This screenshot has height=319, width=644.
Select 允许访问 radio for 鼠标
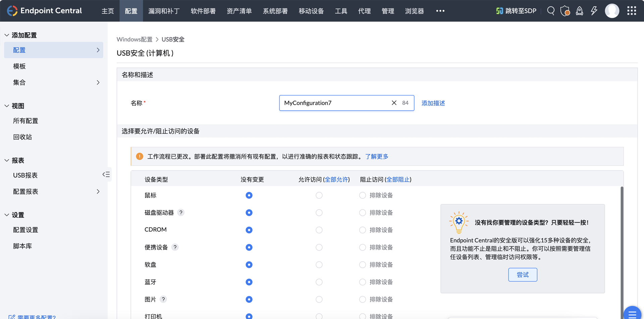(x=319, y=195)
